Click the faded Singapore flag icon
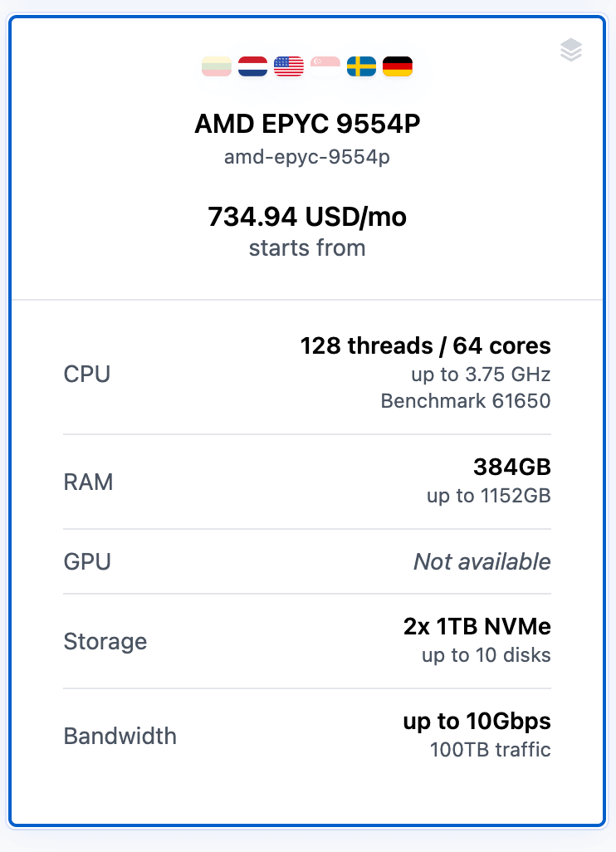Screen dimensions: 616x852 325,66
